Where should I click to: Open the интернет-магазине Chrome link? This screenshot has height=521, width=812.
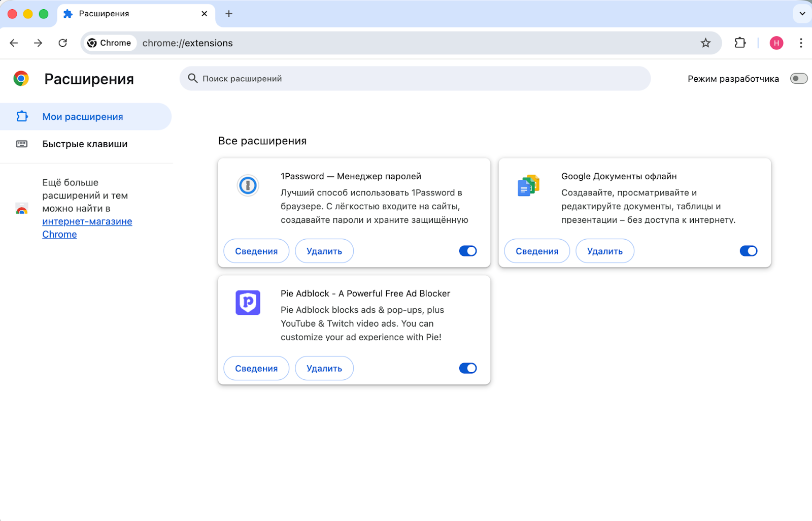pos(87,228)
